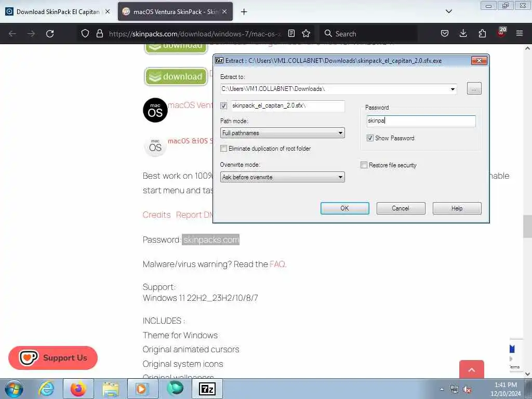
Task: Bookmark this page with the star icon
Action: pyautogui.click(x=306, y=33)
